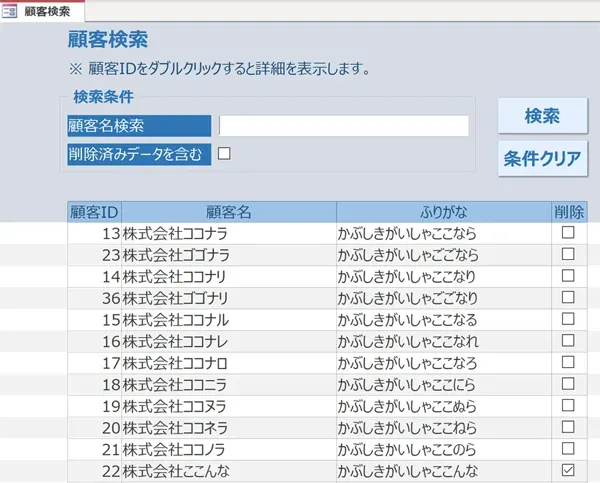This screenshot has height=483, width=600.
Task: Click the ふりがな column header
Action: point(444,211)
